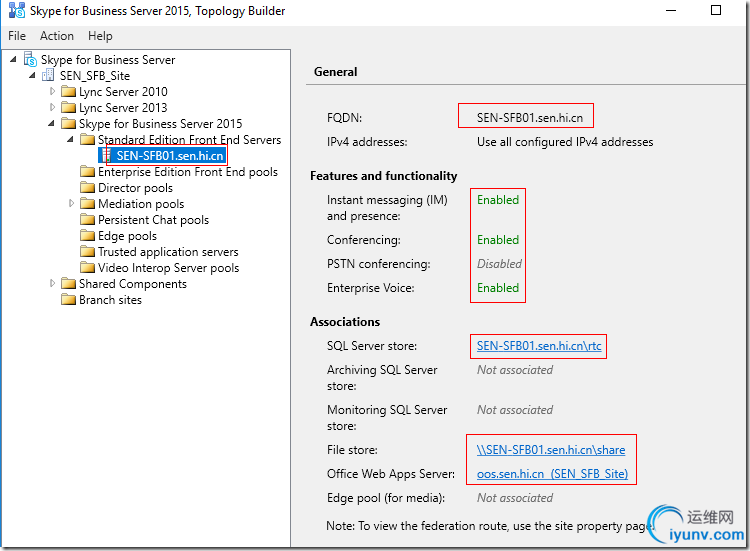This screenshot has height=551, width=750.
Task: Select the Branch sites tree item
Action: [110, 300]
